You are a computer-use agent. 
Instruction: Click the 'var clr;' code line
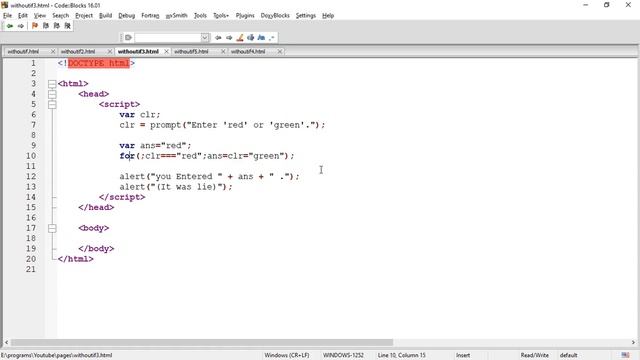point(140,115)
